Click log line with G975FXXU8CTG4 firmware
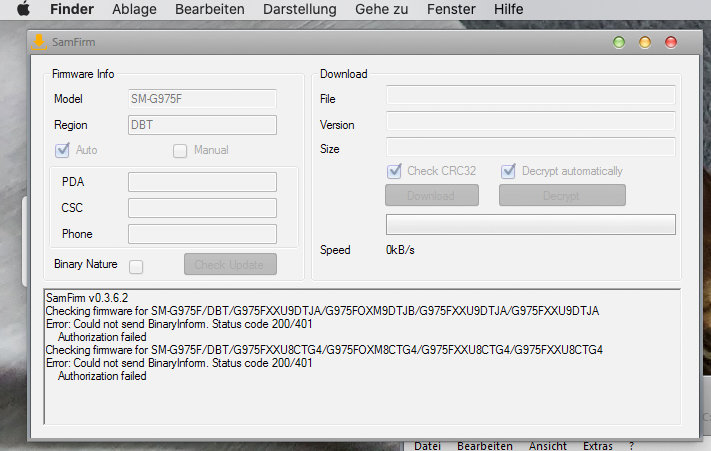 324,350
